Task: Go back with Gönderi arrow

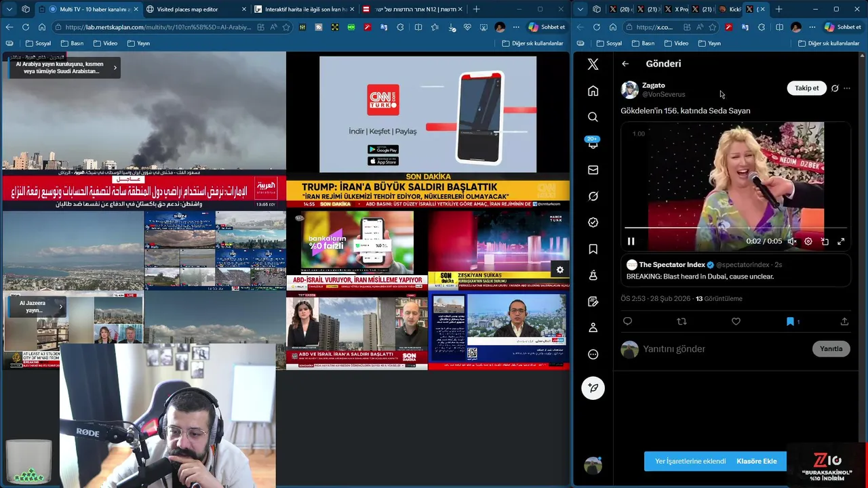Action: [625, 64]
